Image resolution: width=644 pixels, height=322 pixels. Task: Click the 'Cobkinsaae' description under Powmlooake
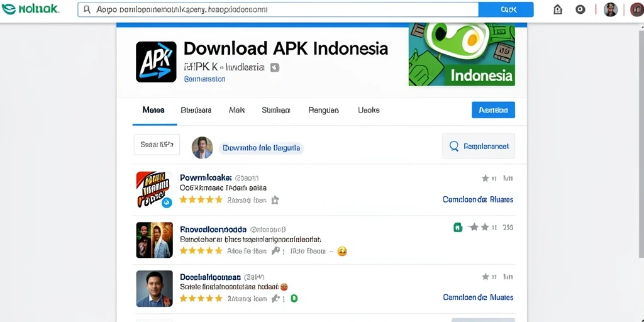pyautogui.click(x=223, y=188)
